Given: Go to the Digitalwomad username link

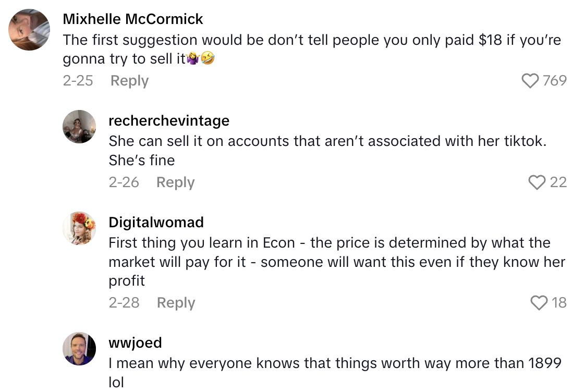Looking at the screenshot, I should coord(156,223).
